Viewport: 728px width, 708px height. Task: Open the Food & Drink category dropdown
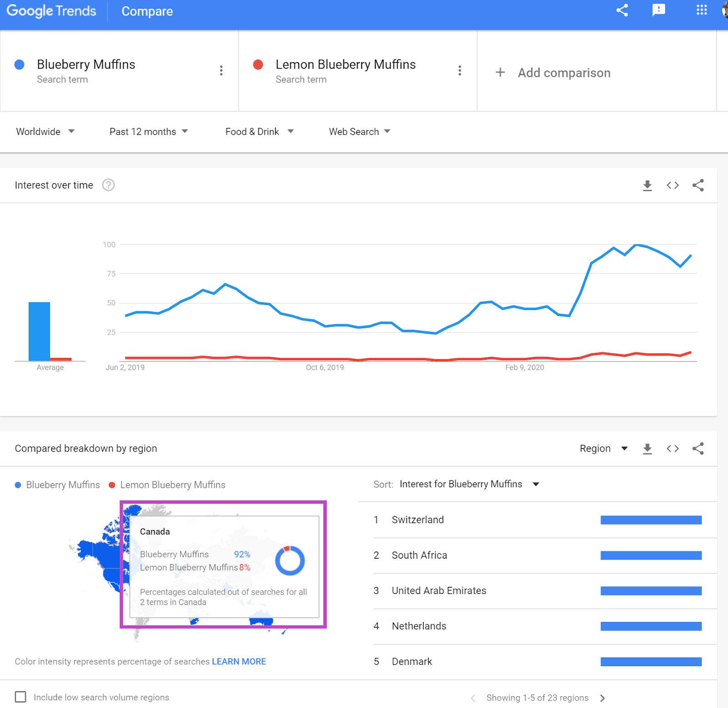pyautogui.click(x=258, y=132)
